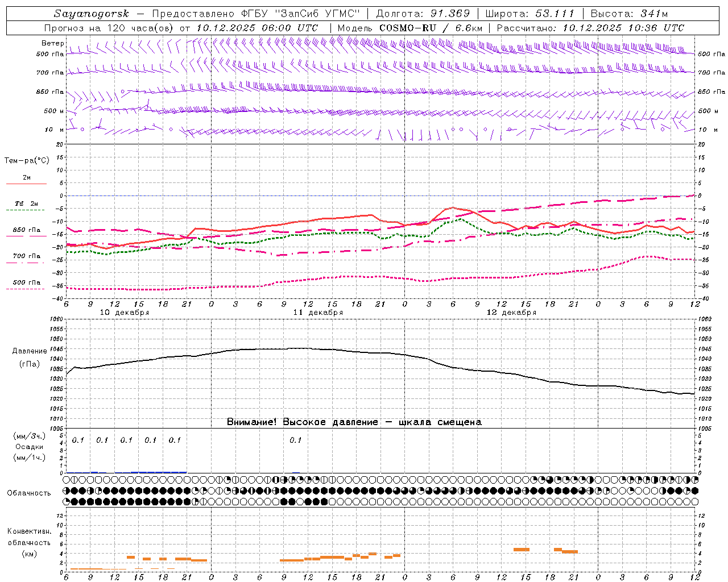Click the left 850 гПа wind level label
728x582 pixels.
click(50, 92)
